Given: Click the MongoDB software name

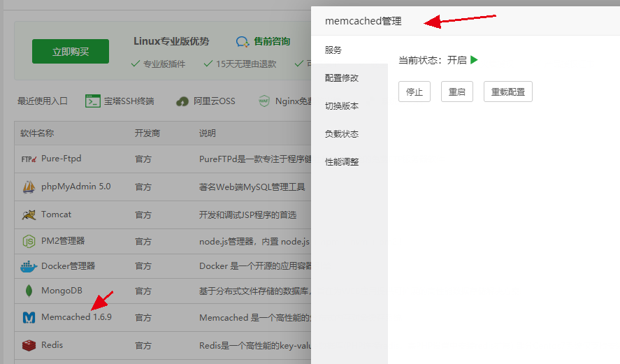Looking at the screenshot, I should 62,291.
